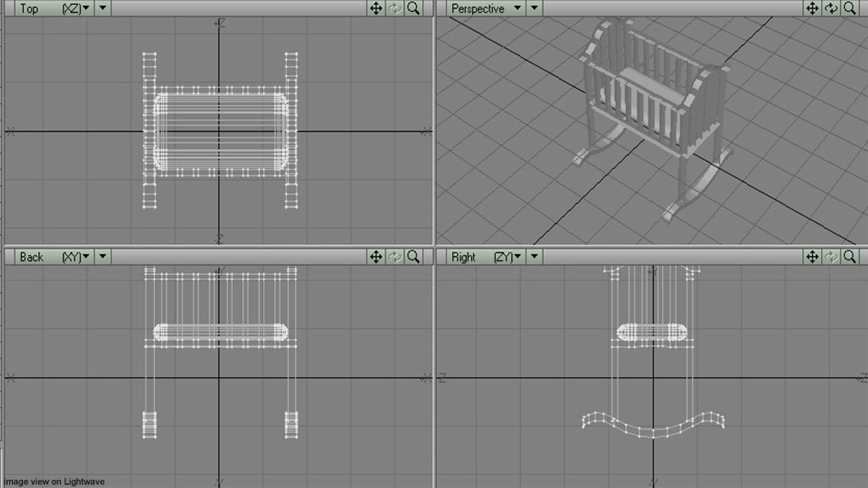Click the rotate icon in Top viewport
868x488 pixels.
coord(395,8)
